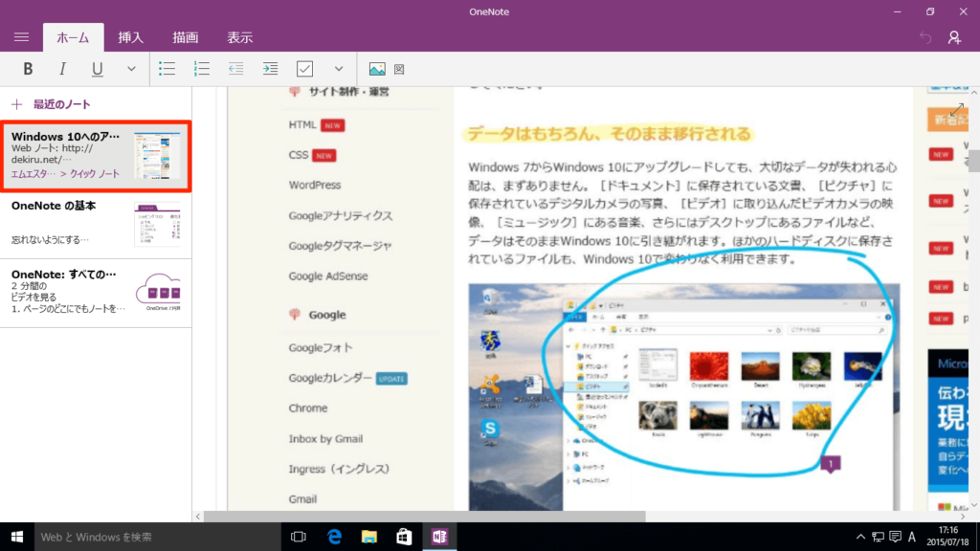Click the Web と Windows を検索 box
The width and height of the screenshot is (980, 551).
[x=158, y=537]
